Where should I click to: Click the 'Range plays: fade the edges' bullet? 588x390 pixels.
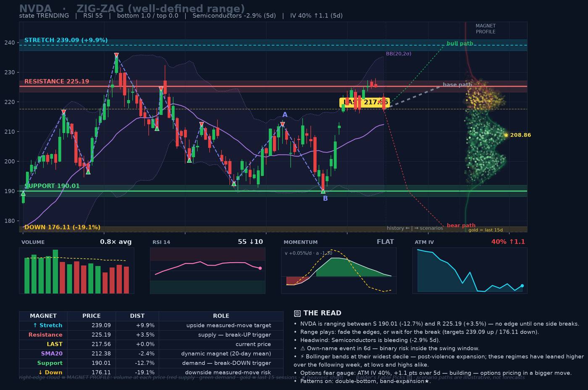[x=416, y=332]
